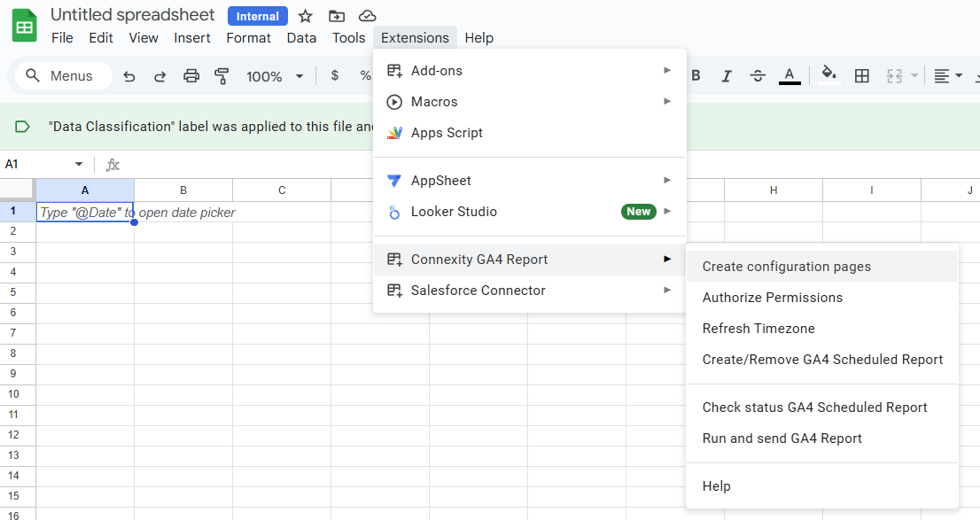Open the Insert menu
The width and height of the screenshot is (980, 520).
click(x=192, y=38)
